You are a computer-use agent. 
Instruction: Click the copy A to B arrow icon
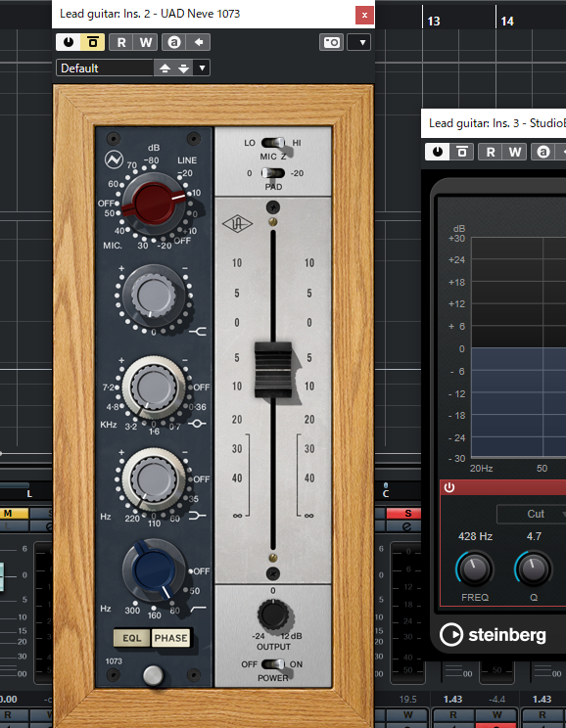pos(199,42)
